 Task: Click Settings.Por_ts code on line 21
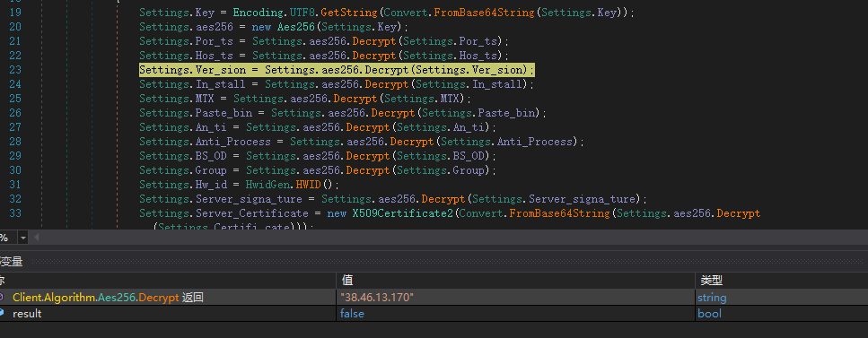(323, 41)
